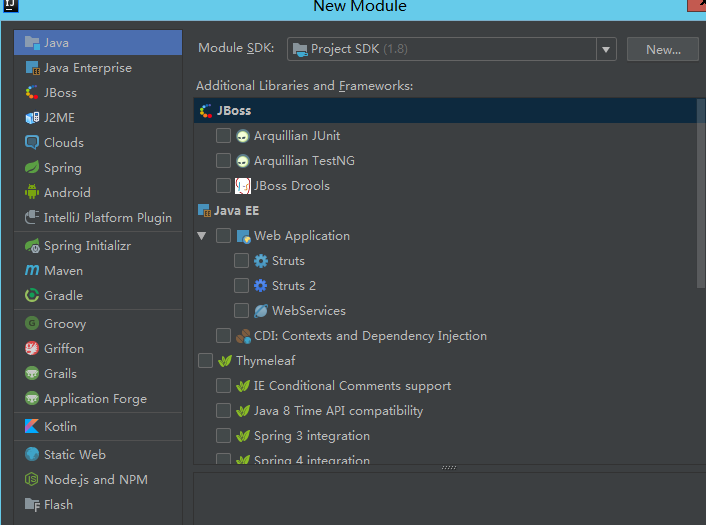Click the Java Enterprise icon in sidebar
The height and width of the screenshot is (525, 706).
(x=32, y=68)
